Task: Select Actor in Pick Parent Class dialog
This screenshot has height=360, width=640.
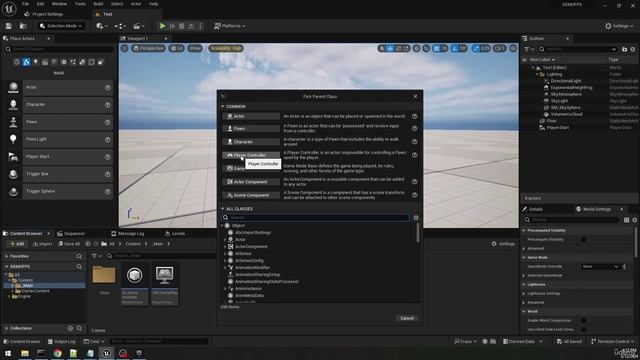Action: coord(251,116)
